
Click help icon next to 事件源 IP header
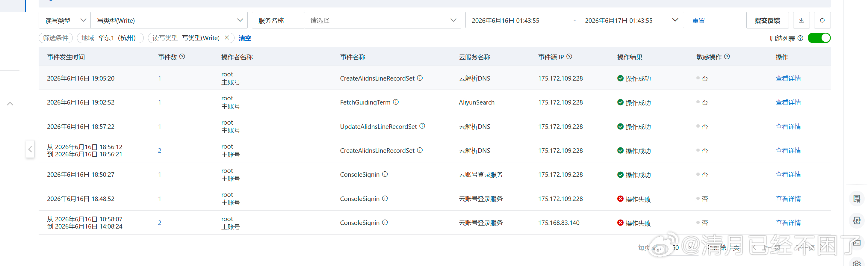[569, 57]
